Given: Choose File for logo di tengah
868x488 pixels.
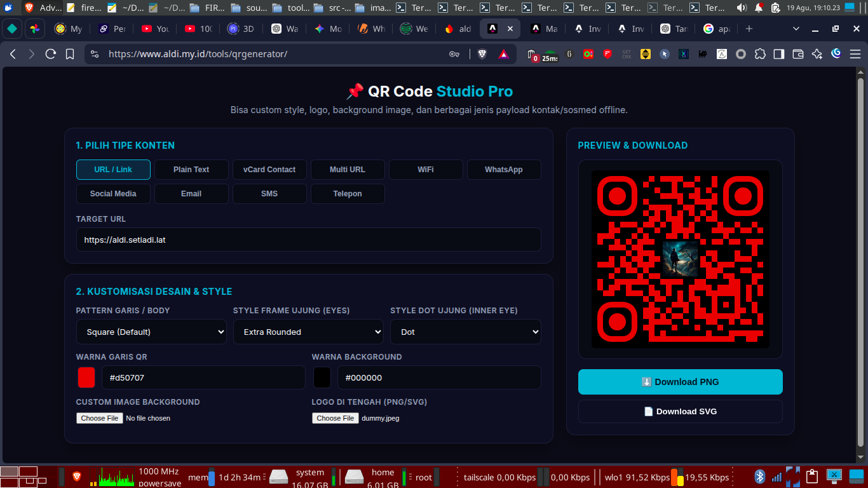Looking at the screenshot, I should pyautogui.click(x=336, y=418).
